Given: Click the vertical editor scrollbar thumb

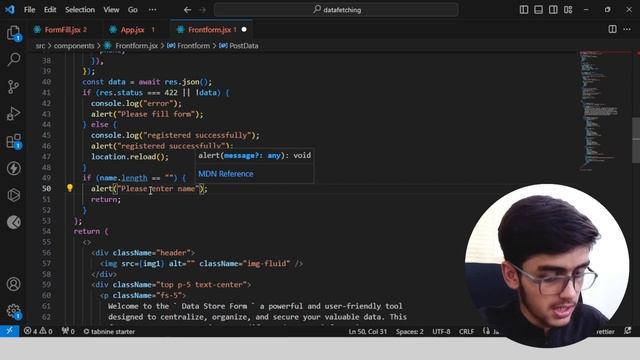Looking at the screenshot, I should 636,140.
